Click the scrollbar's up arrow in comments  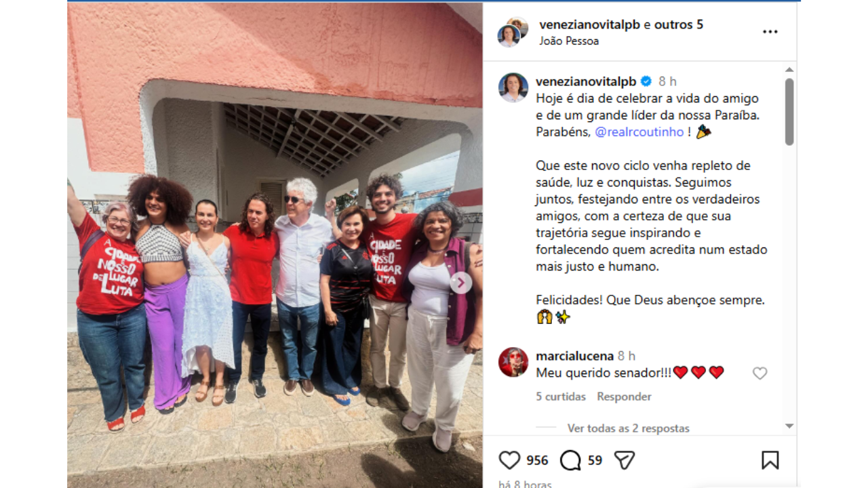(x=789, y=70)
